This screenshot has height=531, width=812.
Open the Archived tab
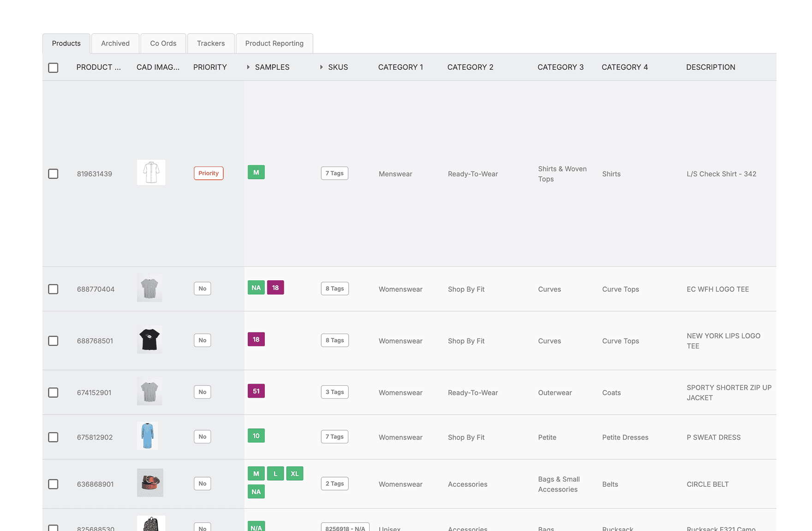(x=115, y=43)
